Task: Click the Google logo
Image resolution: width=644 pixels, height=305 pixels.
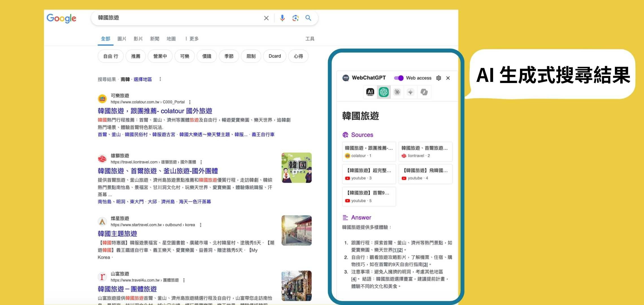Action: tap(61, 18)
